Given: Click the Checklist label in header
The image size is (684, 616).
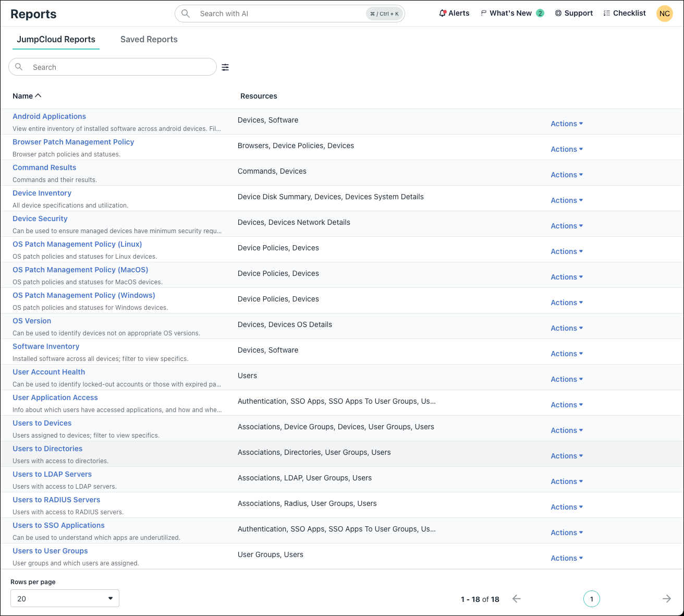Looking at the screenshot, I should 629,13.
